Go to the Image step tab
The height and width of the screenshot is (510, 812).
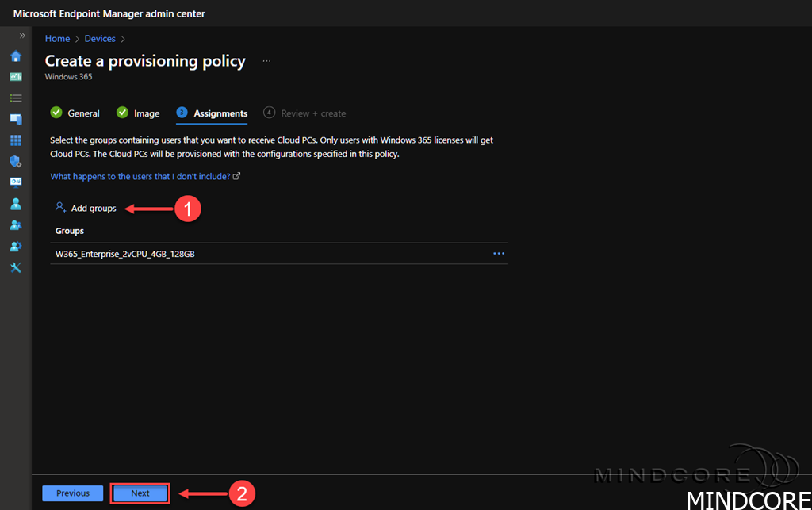click(x=139, y=113)
